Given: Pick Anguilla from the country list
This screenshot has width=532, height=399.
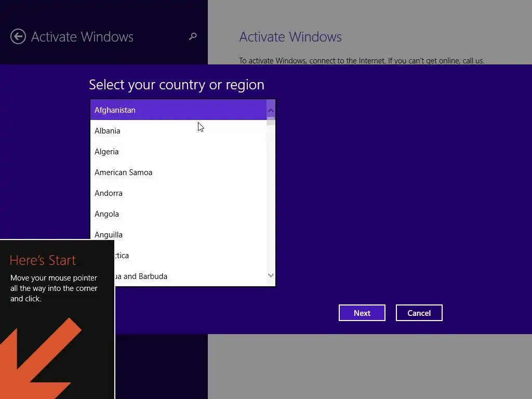Looking at the screenshot, I should click(178, 234).
